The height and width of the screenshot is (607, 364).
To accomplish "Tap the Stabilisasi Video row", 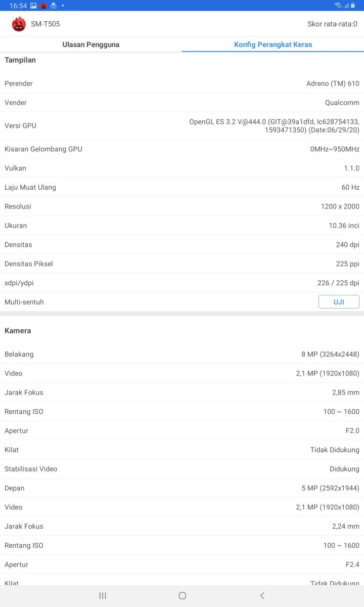I will click(182, 469).
